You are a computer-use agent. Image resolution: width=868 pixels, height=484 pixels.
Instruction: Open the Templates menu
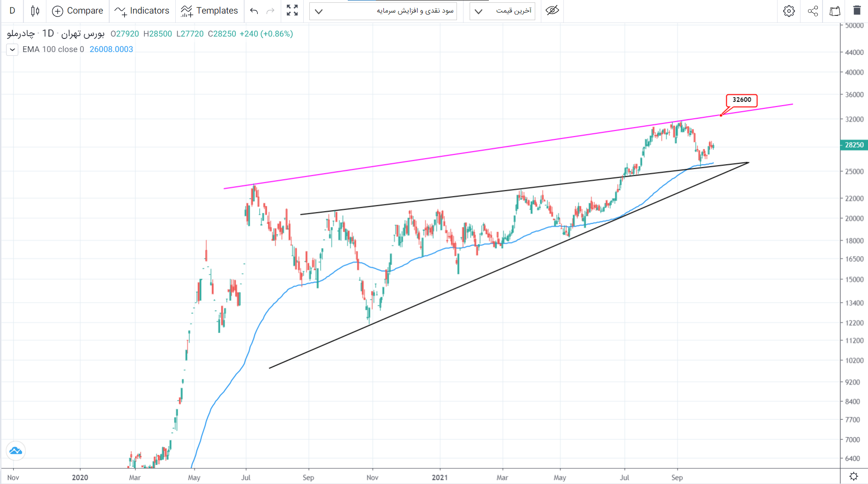pos(210,11)
